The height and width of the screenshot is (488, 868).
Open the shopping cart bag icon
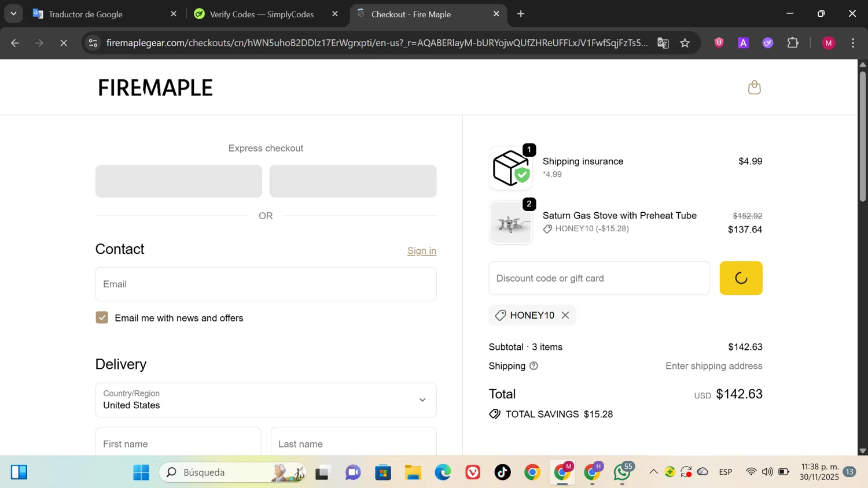point(754,87)
